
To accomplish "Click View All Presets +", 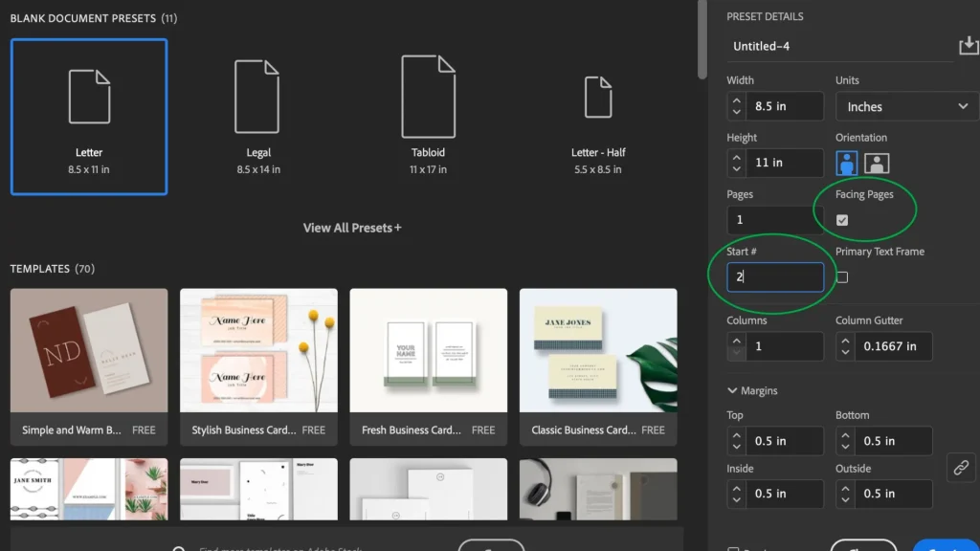I will click(352, 228).
